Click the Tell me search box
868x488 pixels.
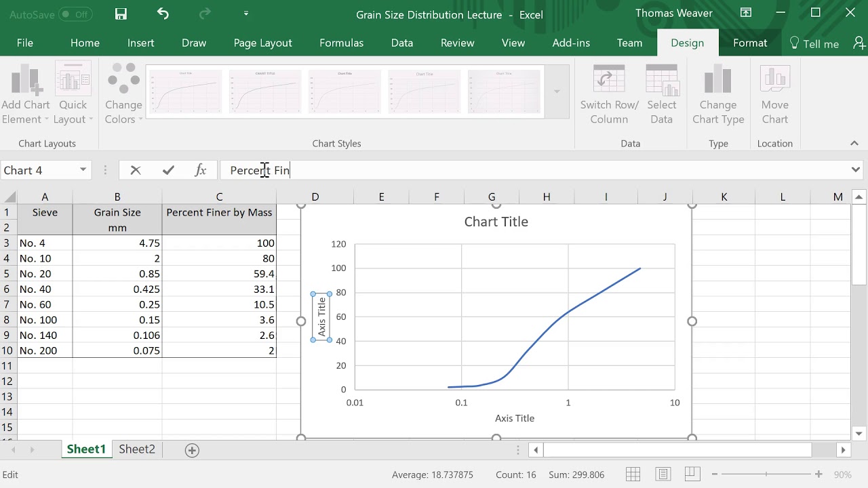814,43
